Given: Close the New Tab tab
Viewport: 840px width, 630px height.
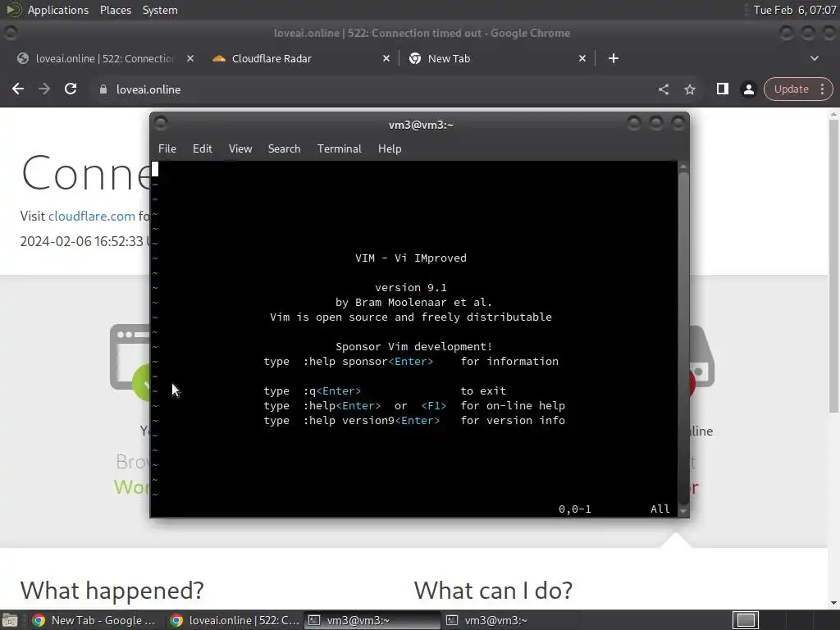Looking at the screenshot, I should tap(582, 58).
